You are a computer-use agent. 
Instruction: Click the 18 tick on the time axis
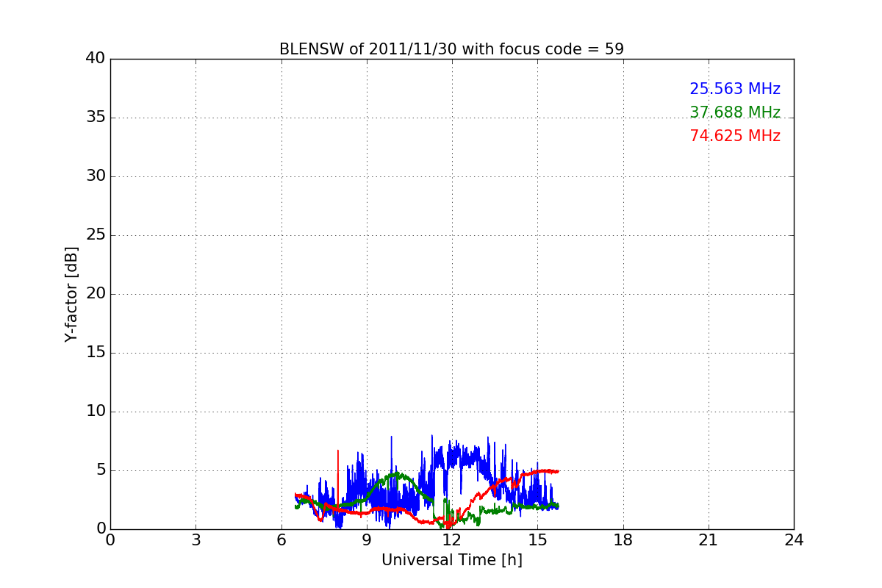pos(623,540)
